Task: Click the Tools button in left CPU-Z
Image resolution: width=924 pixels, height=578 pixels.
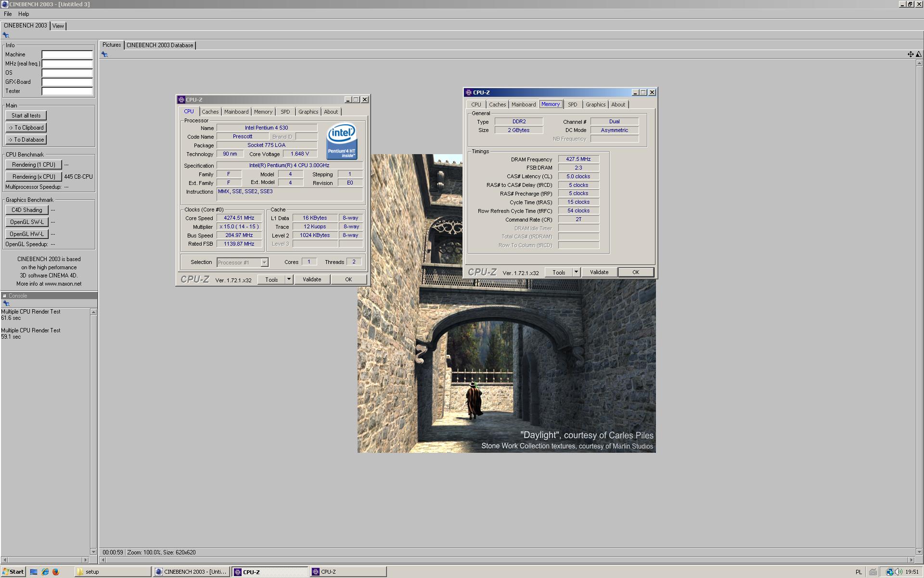Action: tap(271, 279)
